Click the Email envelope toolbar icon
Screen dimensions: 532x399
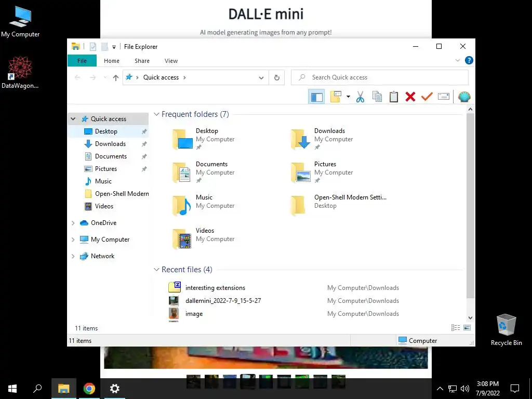click(444, 97)
